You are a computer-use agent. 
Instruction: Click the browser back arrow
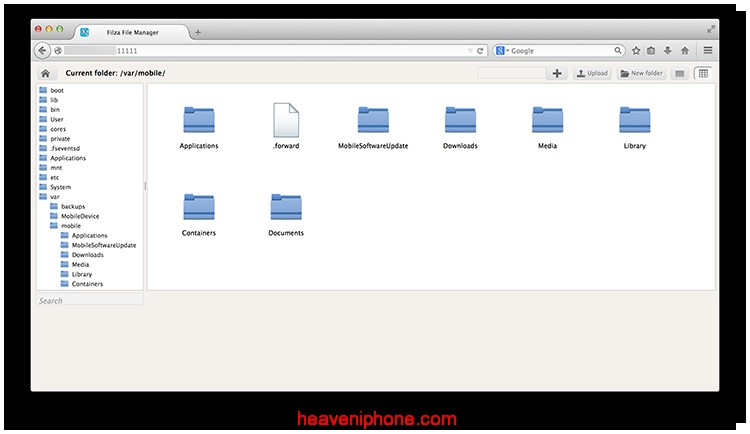pos(42,50)
